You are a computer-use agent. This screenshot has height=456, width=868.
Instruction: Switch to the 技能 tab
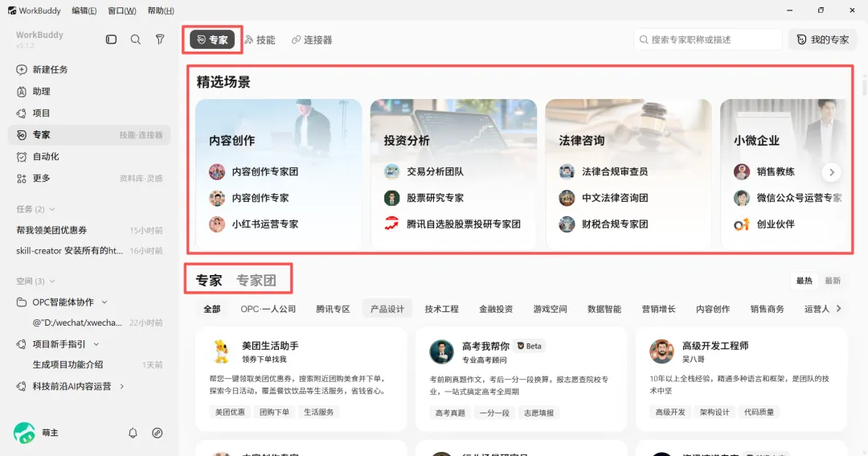tap(260, 40)
